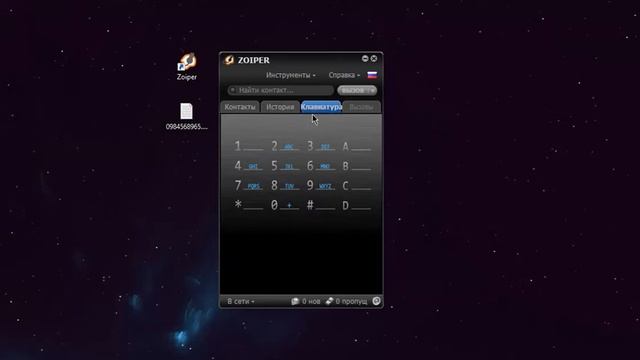Open the Zoiper desktop shortcut
Screen dimensions: 640x360
pyautogui.click(x=187, y=66)
